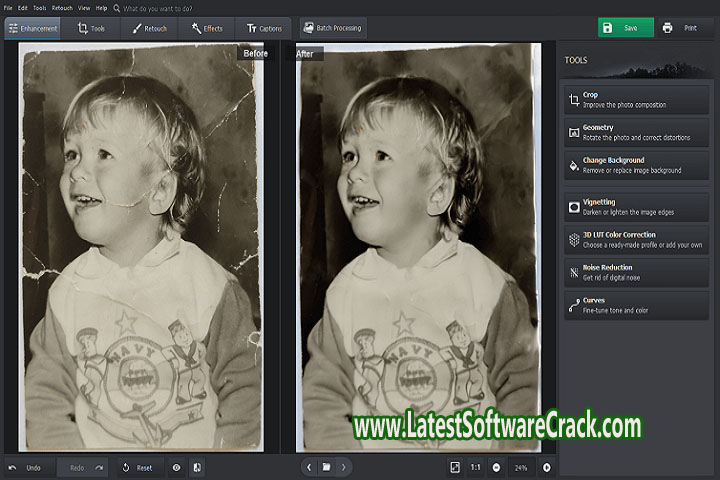Image resolution: width=720 pixels, height=480 pixels.
Task: Click the zoom out minus button
Action: [496, 467]
